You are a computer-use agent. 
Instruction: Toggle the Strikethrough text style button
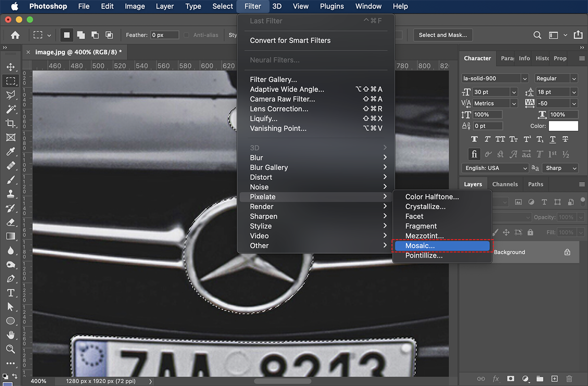(565, 139)
